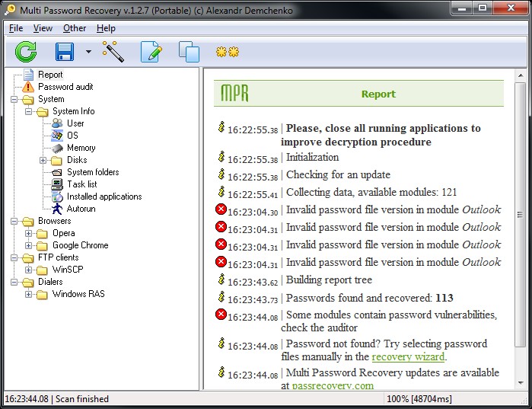This screenshot has height=409, width=532.
Task: Select Password audit warning item
Action: coord(65,87)
